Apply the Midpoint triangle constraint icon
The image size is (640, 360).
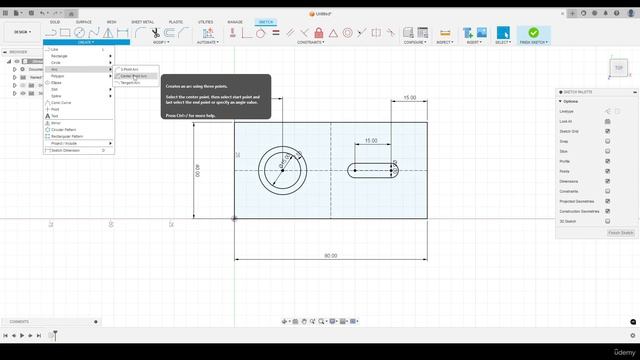click(333, 33)
